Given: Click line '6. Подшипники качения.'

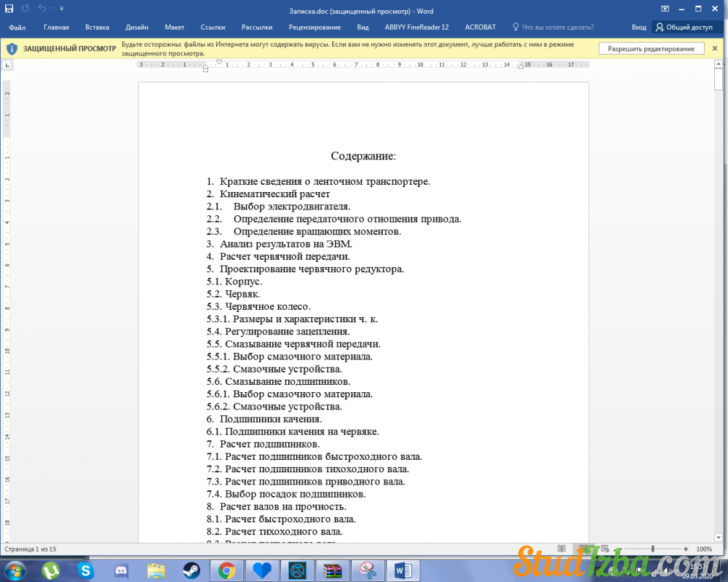Looking at the screenshot, I should pos(264,419).
